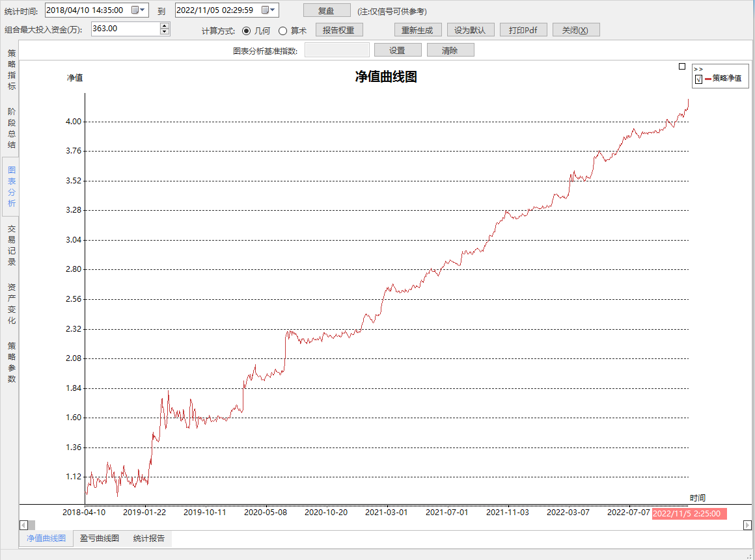
Task: Click the 复盘 button
Action: coord(326,10)
